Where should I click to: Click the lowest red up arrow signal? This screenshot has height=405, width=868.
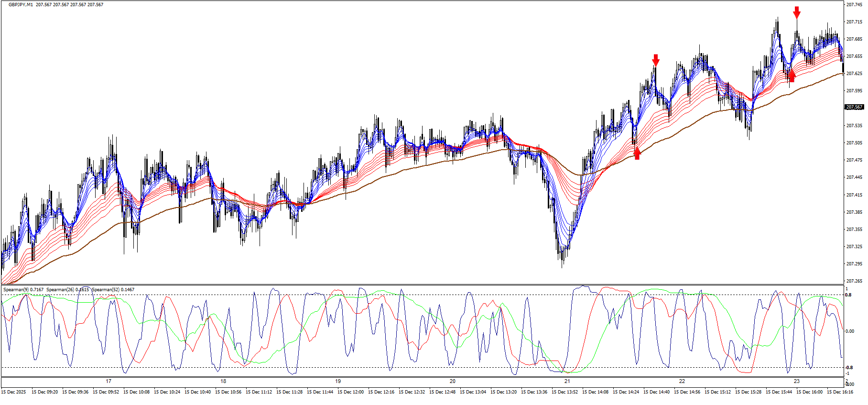tap(637, 153)
